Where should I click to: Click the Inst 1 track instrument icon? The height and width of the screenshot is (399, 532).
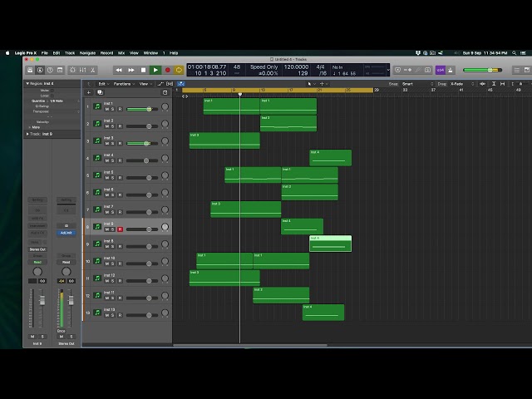(97, 106)
